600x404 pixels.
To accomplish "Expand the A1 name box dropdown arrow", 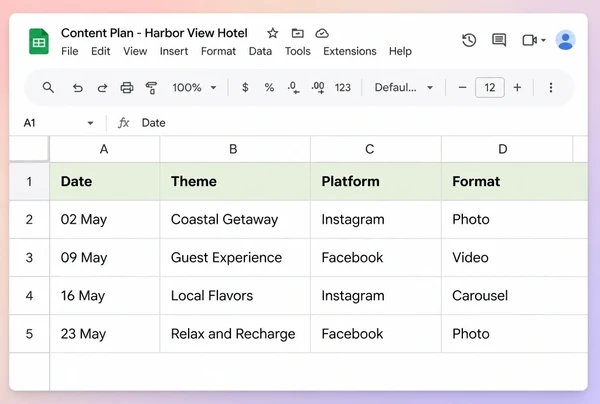I will (90, 123).
